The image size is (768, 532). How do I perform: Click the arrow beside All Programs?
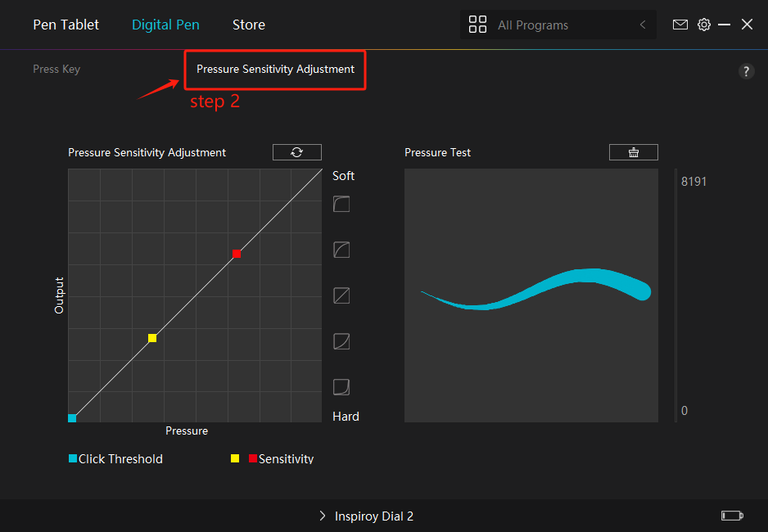click(x=643, y=25)
